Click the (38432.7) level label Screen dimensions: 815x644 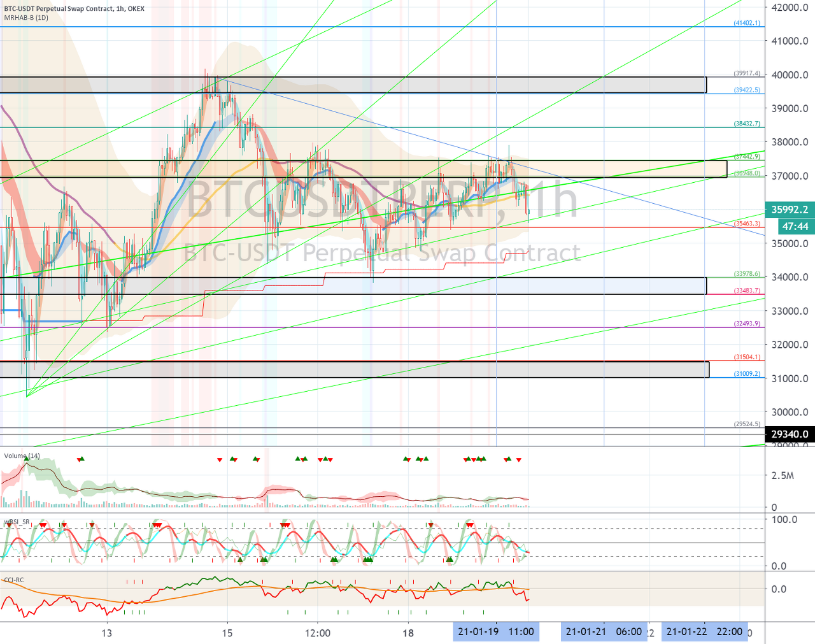[747, 124]
